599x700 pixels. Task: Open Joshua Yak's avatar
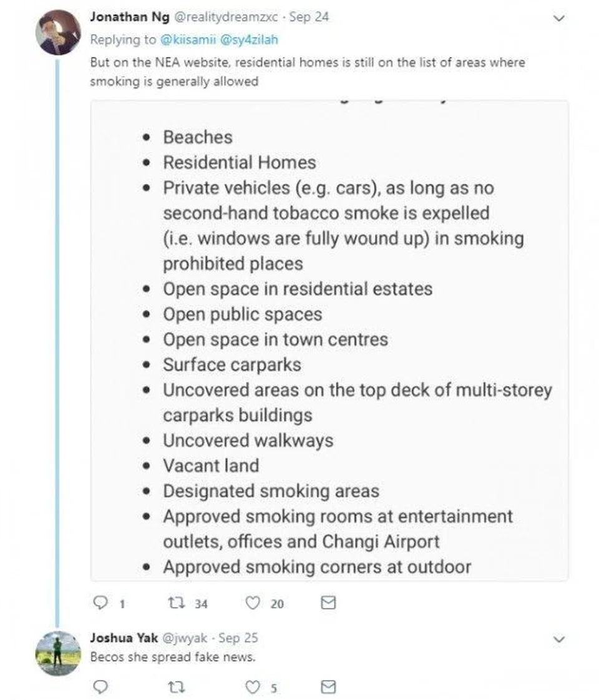point(57,653)
